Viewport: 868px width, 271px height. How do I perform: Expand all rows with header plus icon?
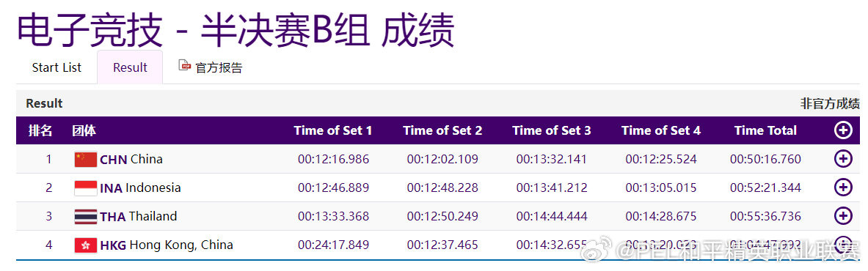click(842, 130)
